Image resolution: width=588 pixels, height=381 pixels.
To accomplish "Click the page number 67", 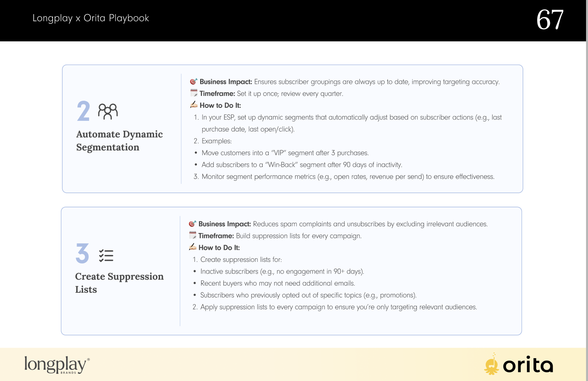I will [x=550, y=20].
